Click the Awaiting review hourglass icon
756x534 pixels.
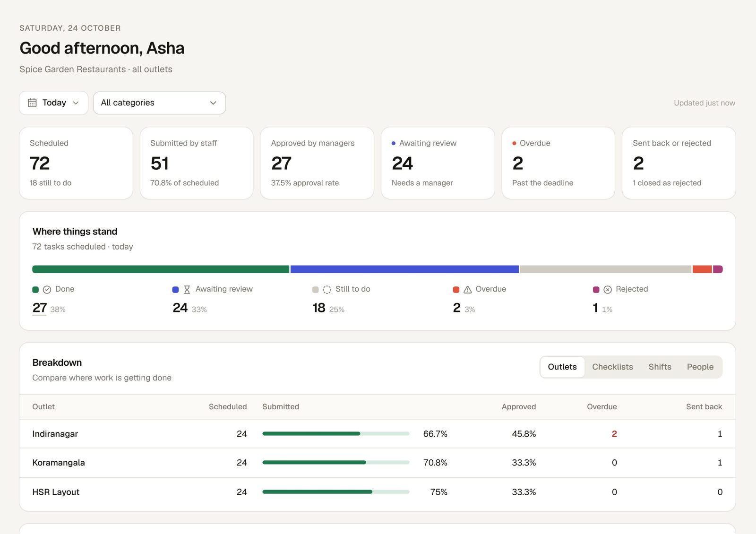pos(187,290)
